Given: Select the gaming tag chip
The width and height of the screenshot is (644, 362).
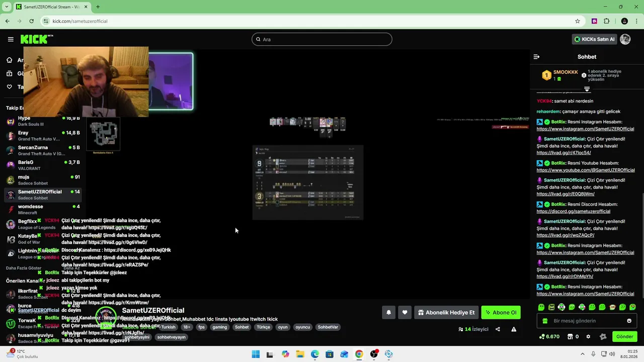Looking at the screenshot, I should click(x=219, y=327).
